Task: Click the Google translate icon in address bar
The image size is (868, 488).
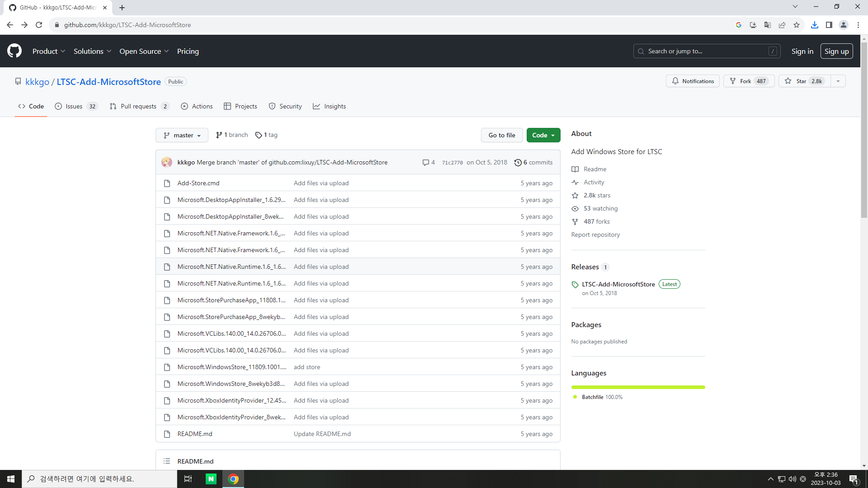Action: pos(768,25)
